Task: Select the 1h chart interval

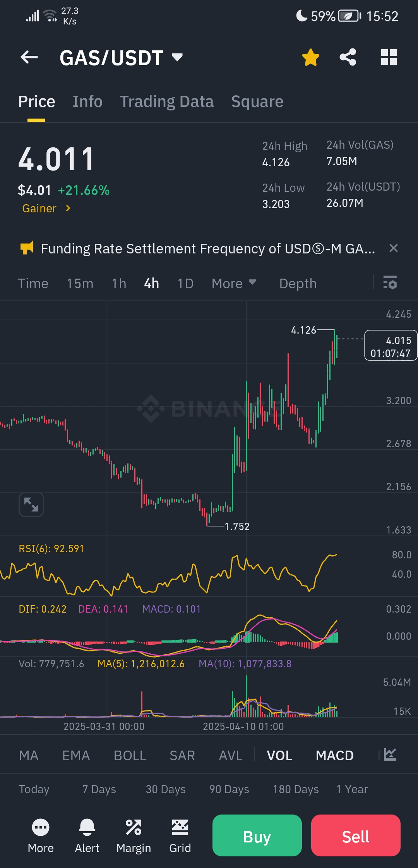Action: point(119,284)
